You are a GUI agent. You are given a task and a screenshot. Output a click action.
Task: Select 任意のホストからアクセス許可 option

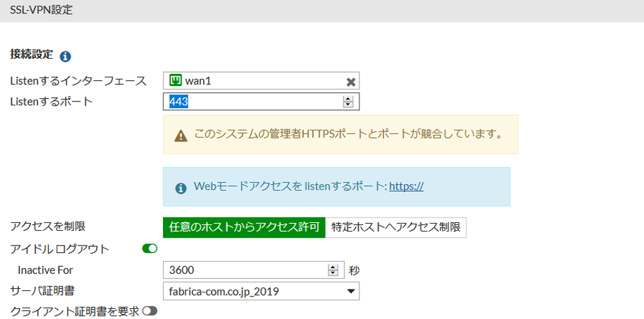tap(244, 228)
